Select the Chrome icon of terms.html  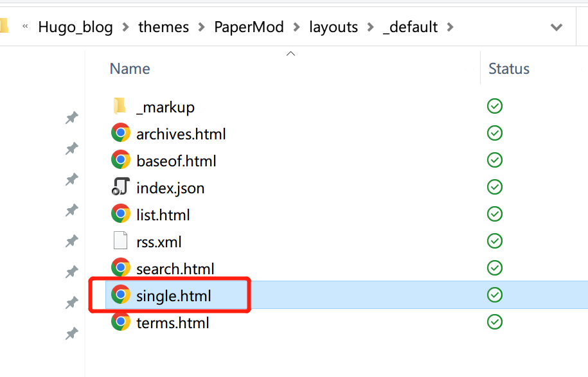point(121,322)
